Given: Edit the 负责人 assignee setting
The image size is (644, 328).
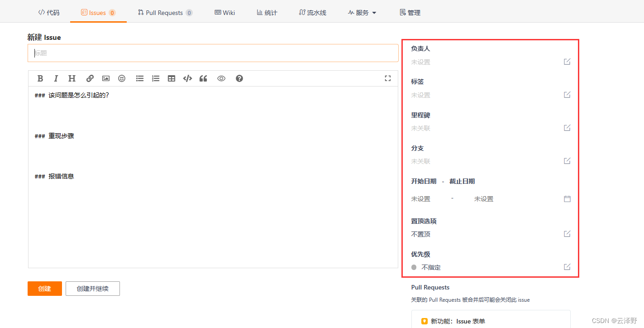Looking at the screenshot, I should pyautogui.click(x=567, y=62).
